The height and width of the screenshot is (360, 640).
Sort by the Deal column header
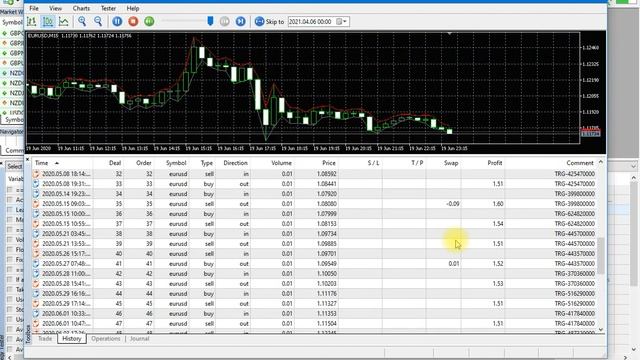[x=109, y=163]
